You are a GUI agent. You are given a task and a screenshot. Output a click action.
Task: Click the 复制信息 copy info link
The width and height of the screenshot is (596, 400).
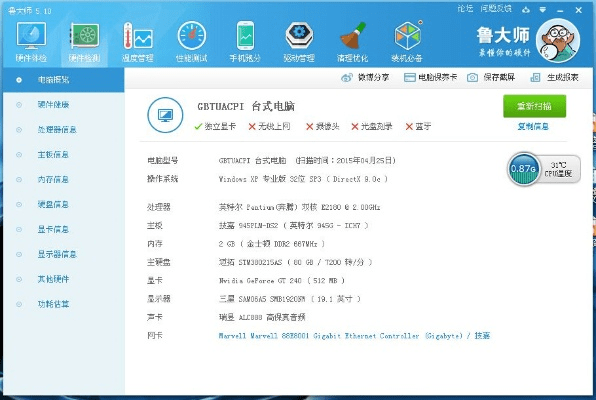coord(533,127)
